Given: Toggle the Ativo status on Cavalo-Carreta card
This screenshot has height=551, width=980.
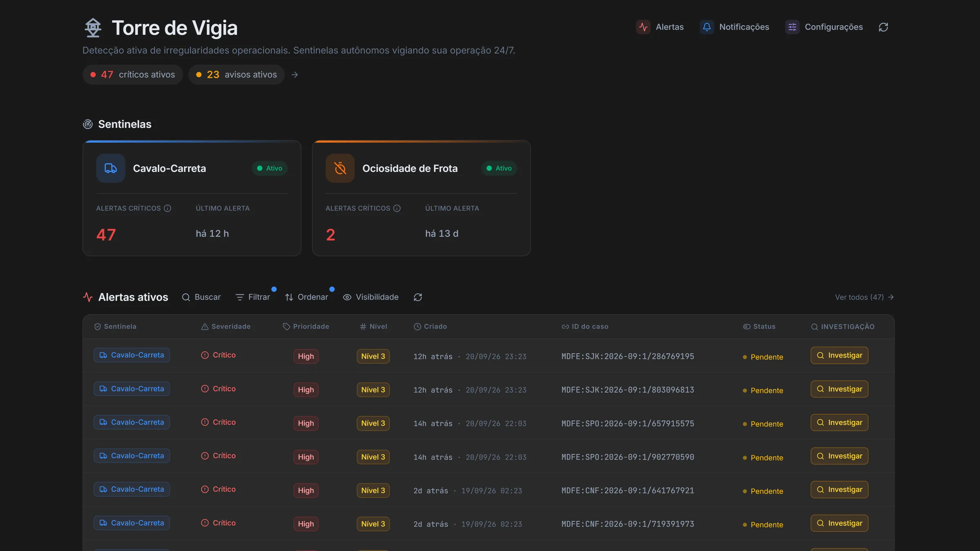Looking at the screenshot, I should [x=270, y=168].
